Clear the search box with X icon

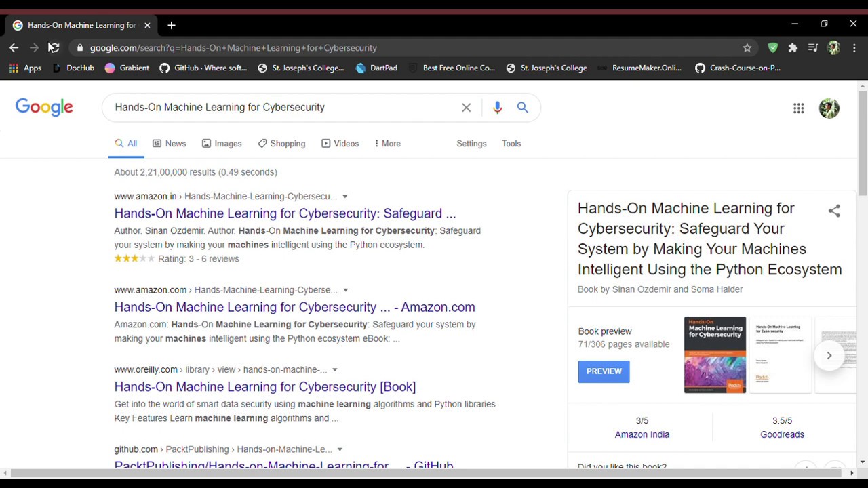tap(466, 107)
